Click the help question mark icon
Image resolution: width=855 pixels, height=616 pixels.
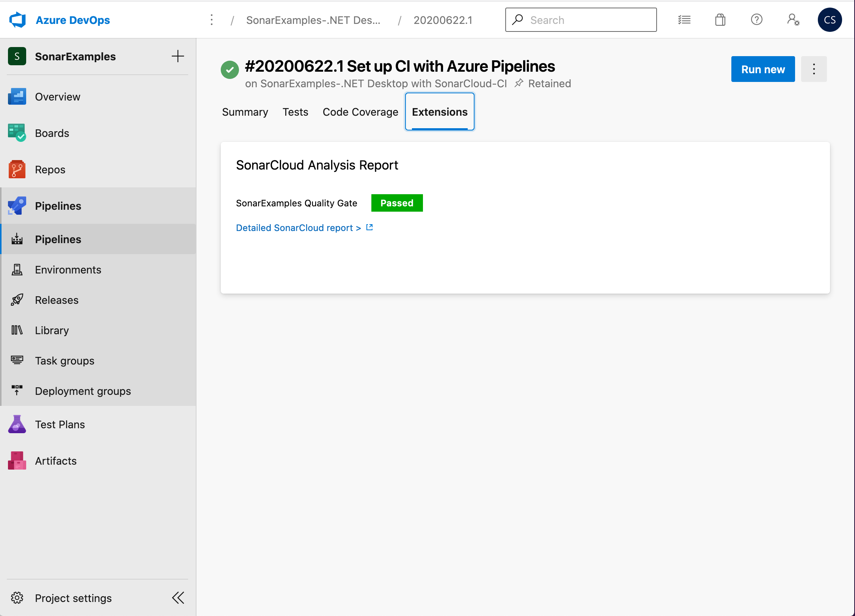(x=757, y=19)
